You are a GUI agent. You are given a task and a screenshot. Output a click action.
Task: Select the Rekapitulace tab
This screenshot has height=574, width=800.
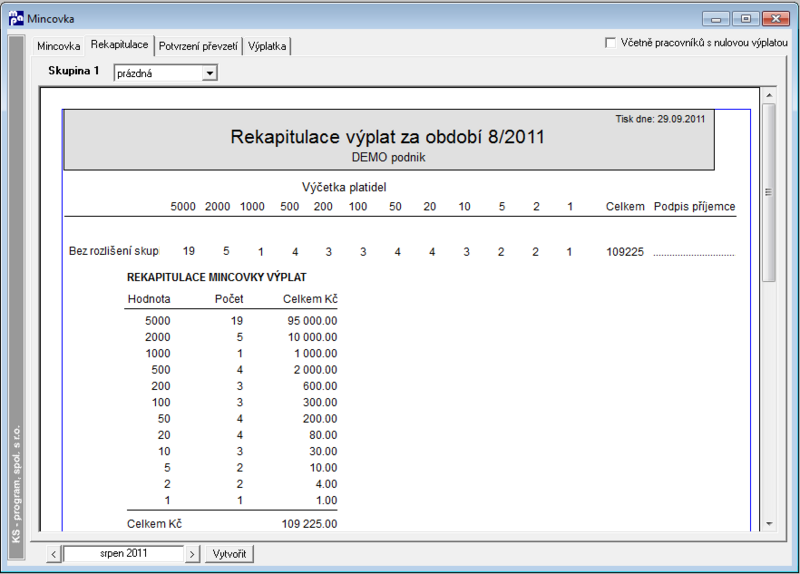(x=119, y=44)
